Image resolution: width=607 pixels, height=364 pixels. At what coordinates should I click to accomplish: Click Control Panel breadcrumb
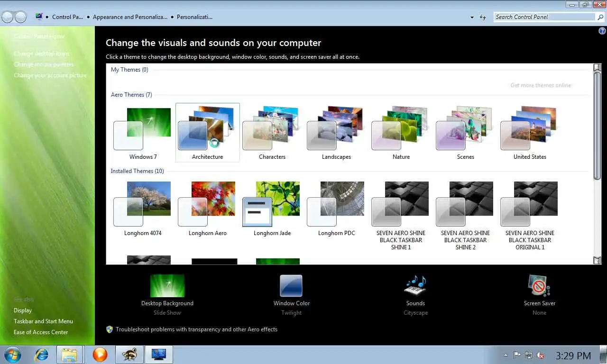pos(68,17)
